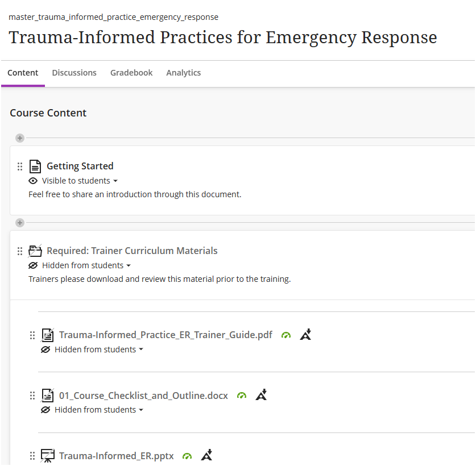Open the Trauma-Informed_ER.pptx file link
Image resolution: width=476 pixels, height=466 pixels.
click(116, 456)
